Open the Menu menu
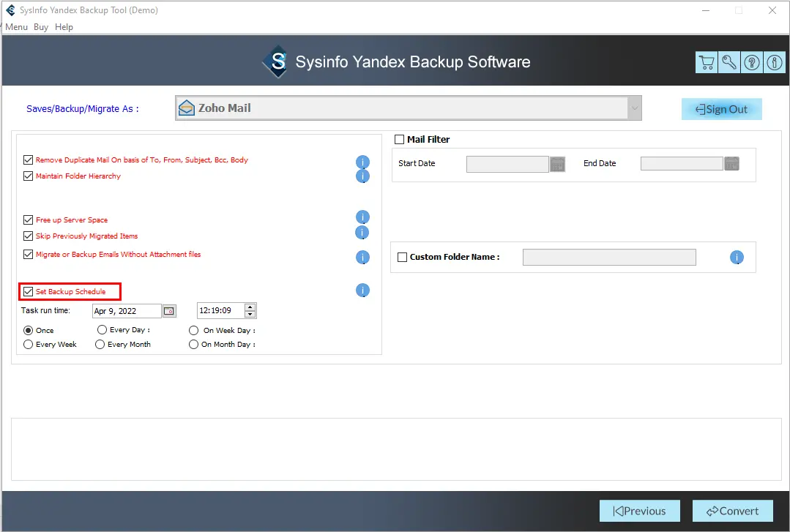 tap(16, 27)
